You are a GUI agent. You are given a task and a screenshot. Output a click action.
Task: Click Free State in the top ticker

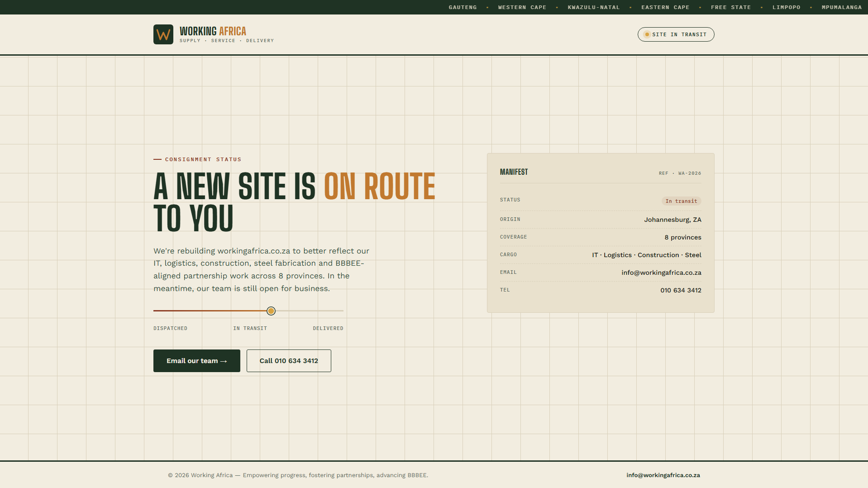731,7
